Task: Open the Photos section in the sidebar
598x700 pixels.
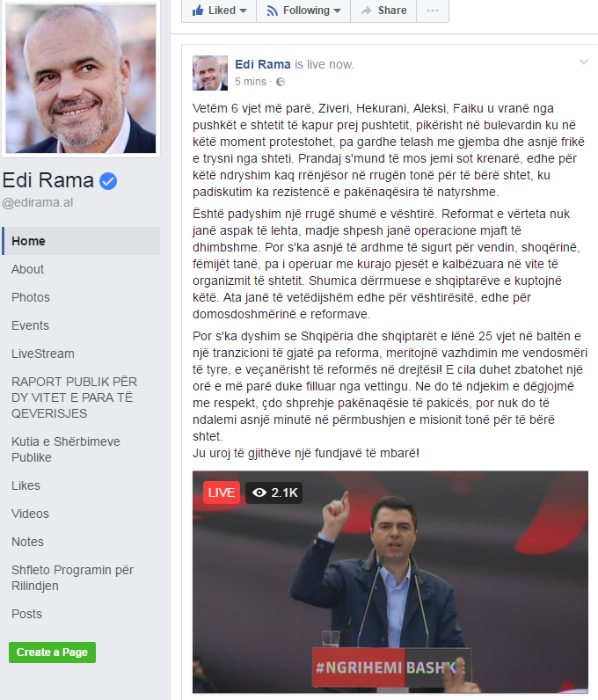Action: pyautogui.click(x=31, y=297)
